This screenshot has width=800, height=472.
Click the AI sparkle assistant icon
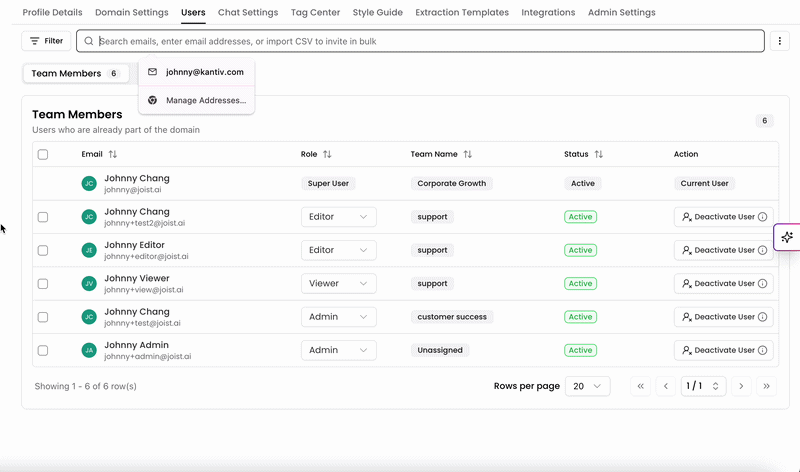tap(787, 237)
